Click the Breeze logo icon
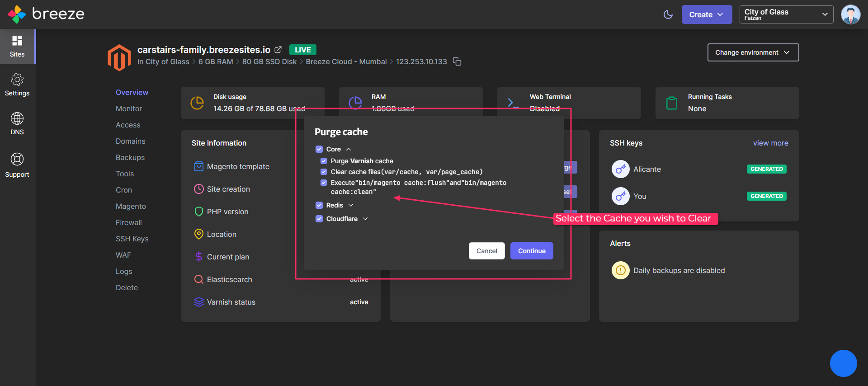The width and height of the screenshot is (868, 386). (17, 14)
